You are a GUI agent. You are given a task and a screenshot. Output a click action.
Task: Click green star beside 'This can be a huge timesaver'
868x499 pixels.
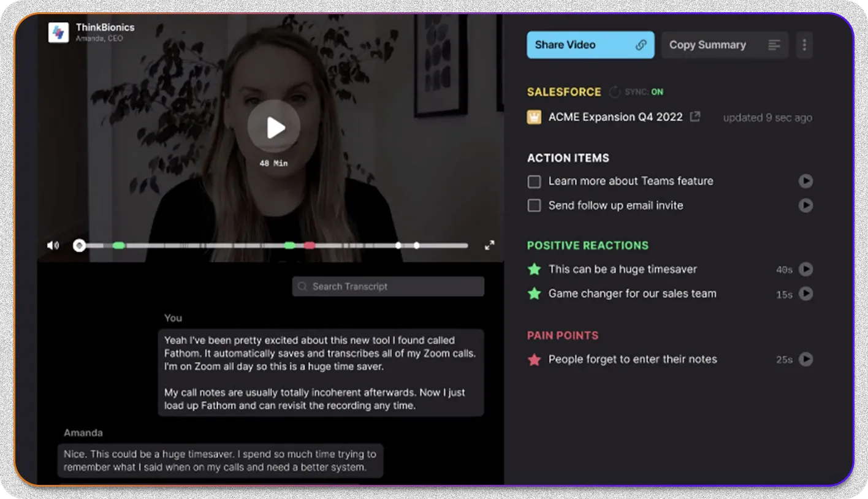[535, 269]
